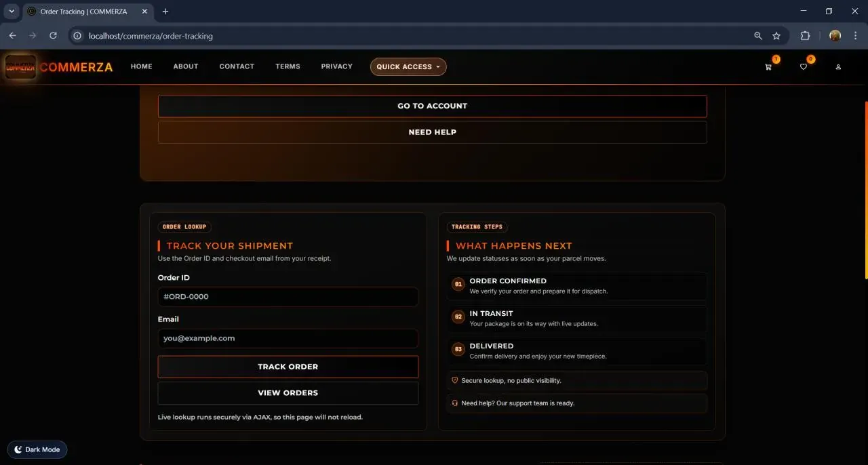Reload the page with refresh icon
The image size is (868, 465).
[x=53, y=36]
